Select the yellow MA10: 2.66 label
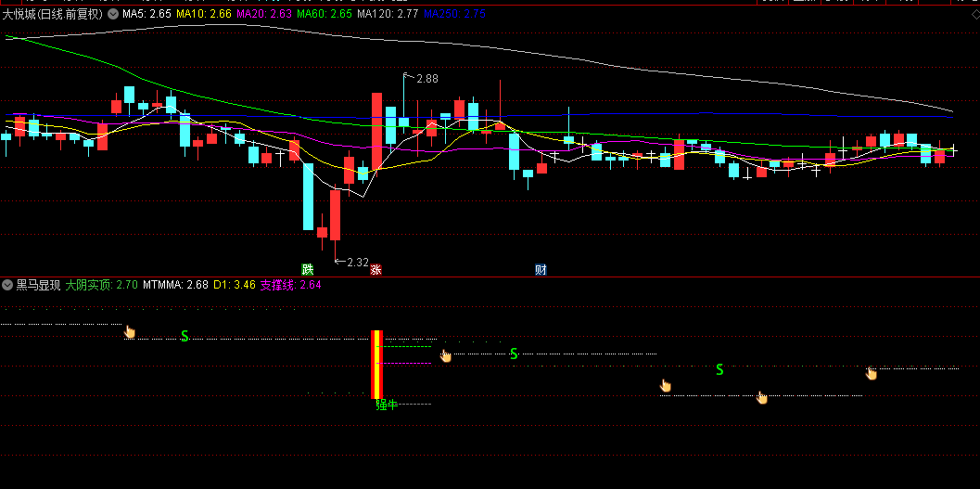Image resolution: width=980 pixels, height=489 pixels. click(204, 14)
